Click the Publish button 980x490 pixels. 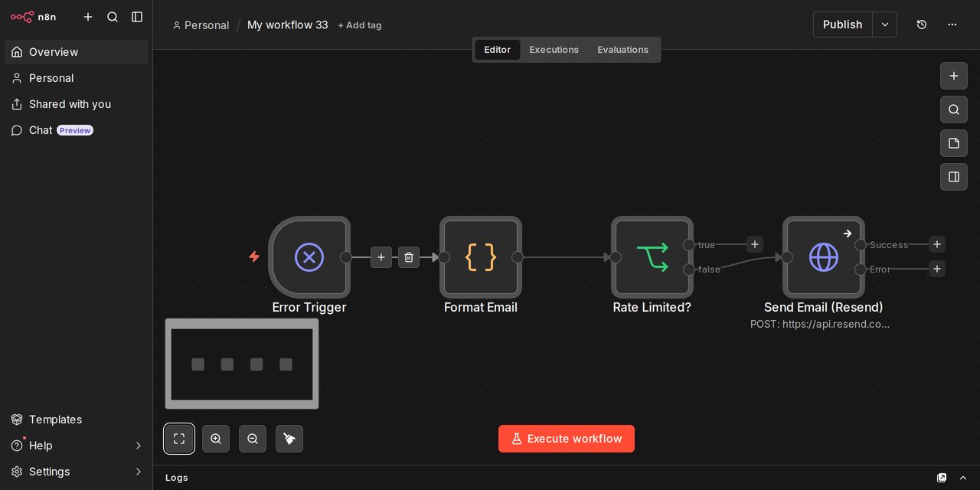click(842, 24)
